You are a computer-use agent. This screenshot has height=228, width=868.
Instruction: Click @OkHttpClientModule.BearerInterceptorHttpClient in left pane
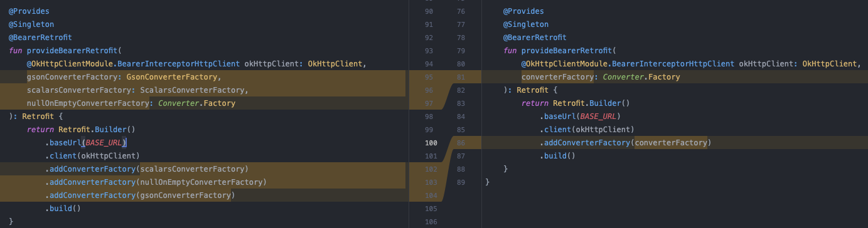point(133,64)
